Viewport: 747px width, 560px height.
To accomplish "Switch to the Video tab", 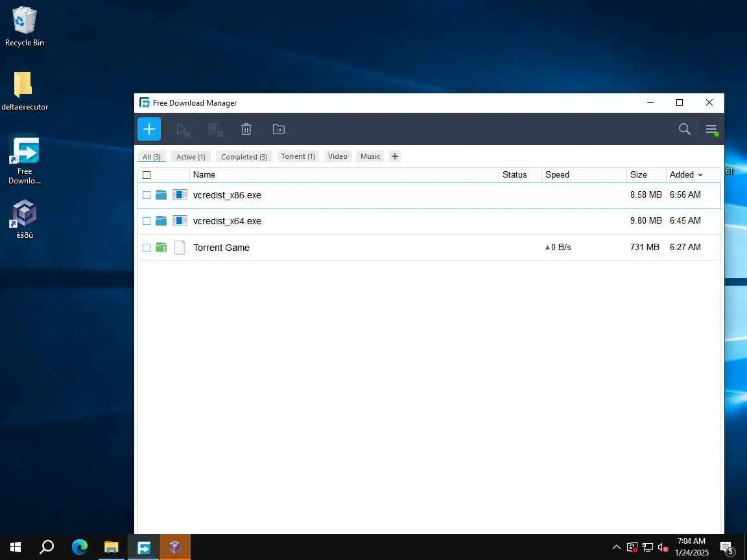I will pyautogui.click(x=337, y=156).
